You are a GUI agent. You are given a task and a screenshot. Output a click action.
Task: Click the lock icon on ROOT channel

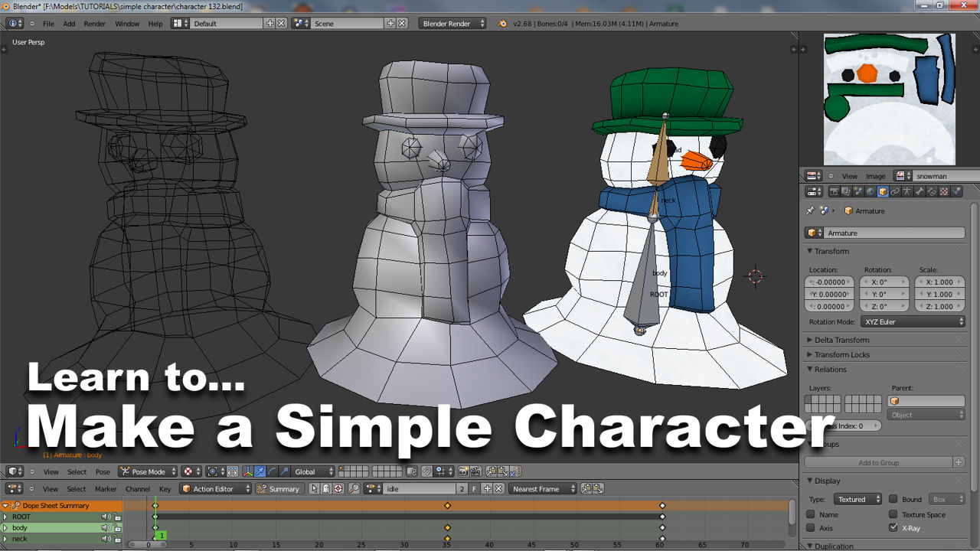click(117, 517)
